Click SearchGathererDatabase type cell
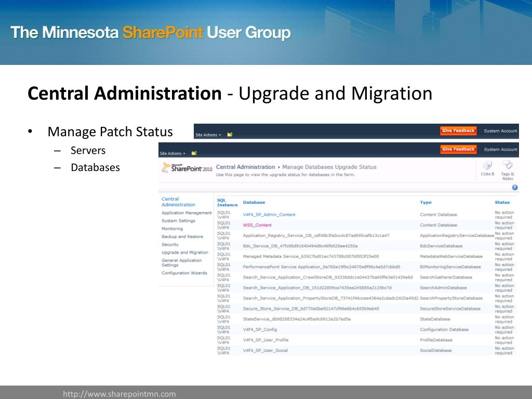This screenshot has width=532, height=399. click(x=446, y=277)
